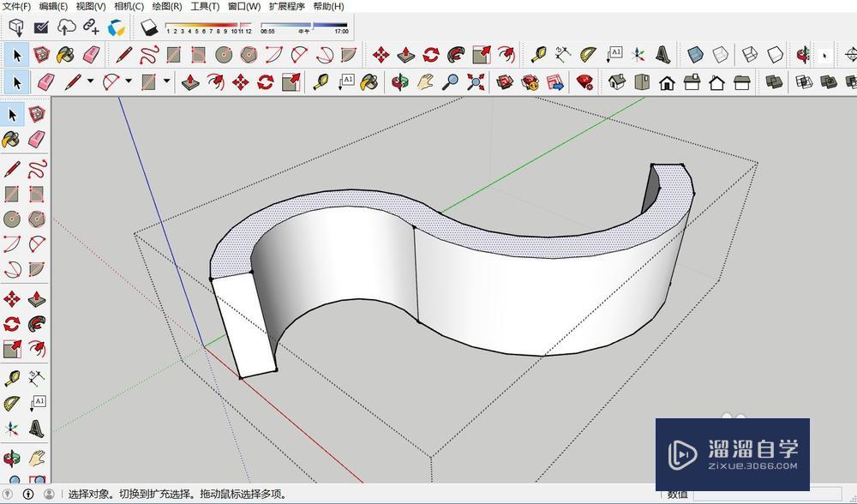Open the 3D Warehouse icon
The image size is (857, 504).
[x=505, y=82]
